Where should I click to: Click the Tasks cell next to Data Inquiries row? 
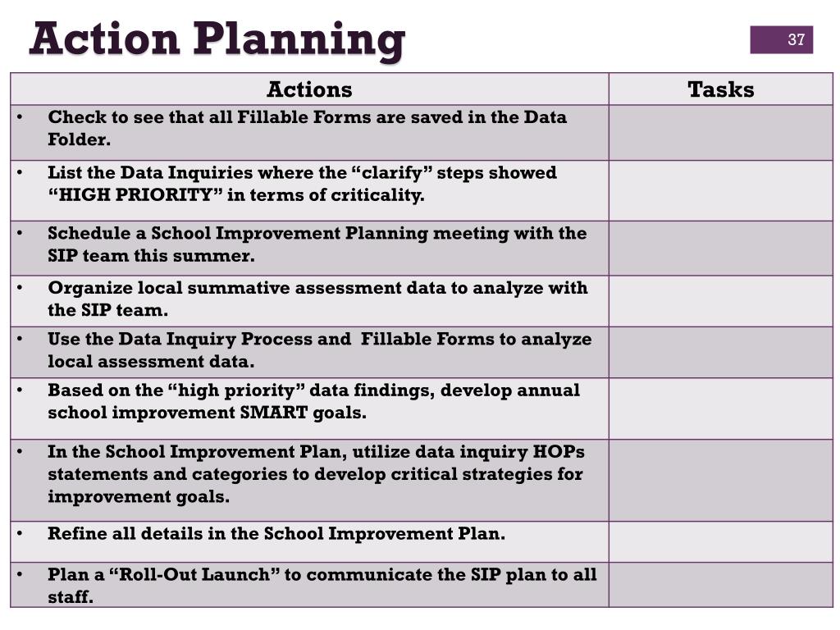tap(720, 190)
